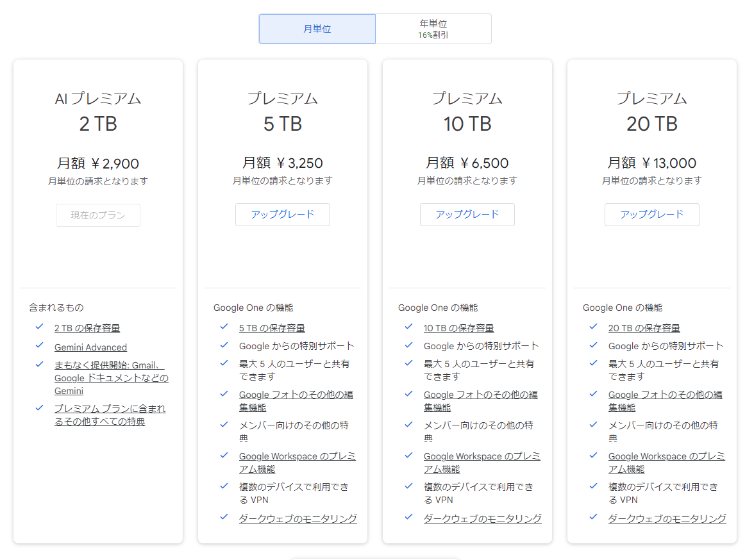Open プレミアム プランに含まれるその他すべての特典 link
Screen dimensions: 754x560
click(x=110, y=415)
